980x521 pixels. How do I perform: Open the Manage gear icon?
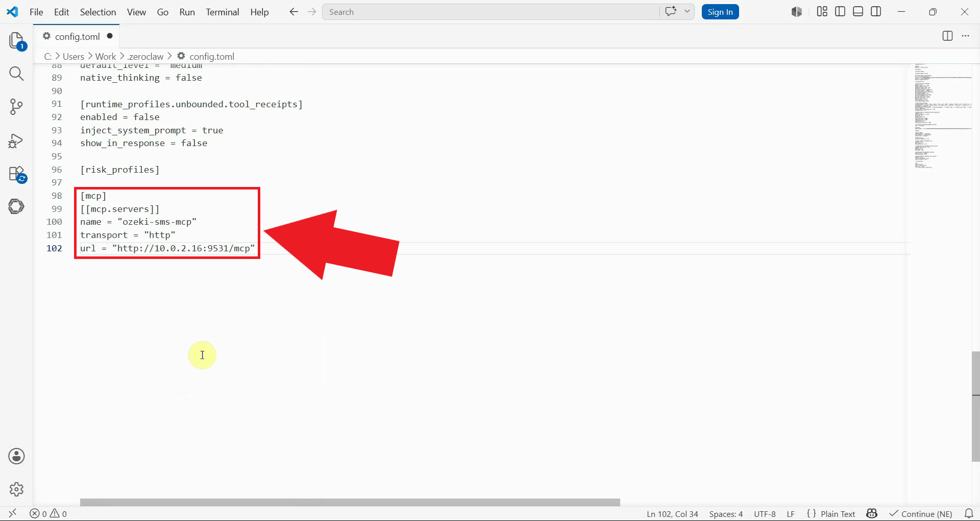16,489
